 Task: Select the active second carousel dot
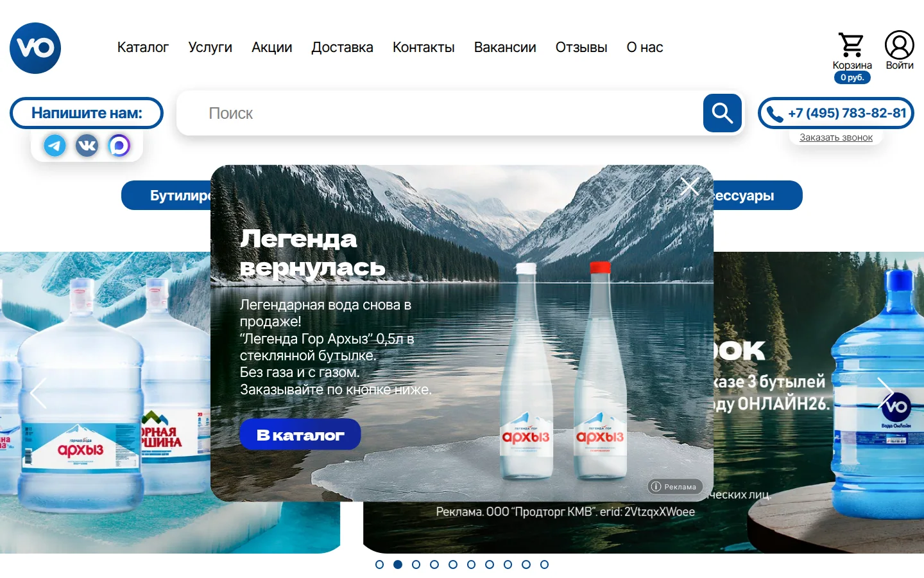[398, 565]
